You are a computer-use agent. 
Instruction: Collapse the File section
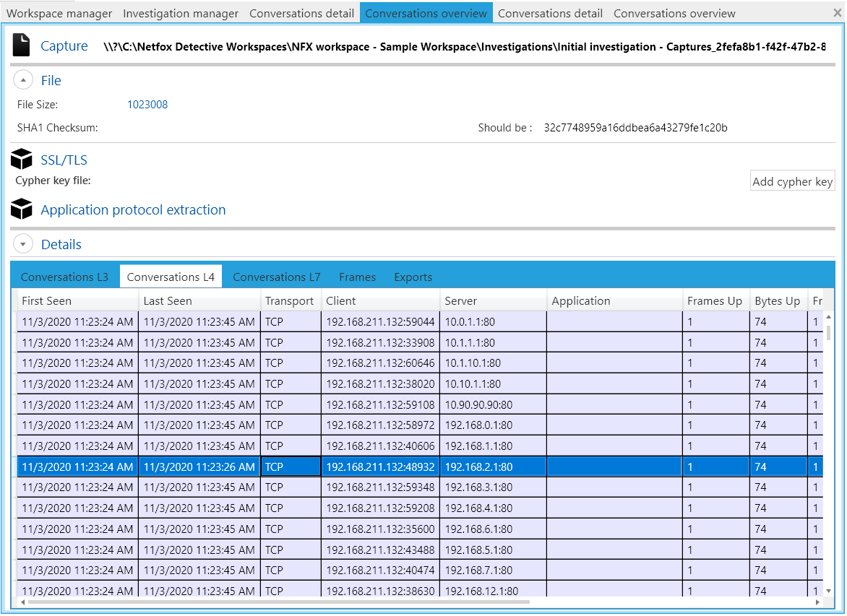[23, 81]
